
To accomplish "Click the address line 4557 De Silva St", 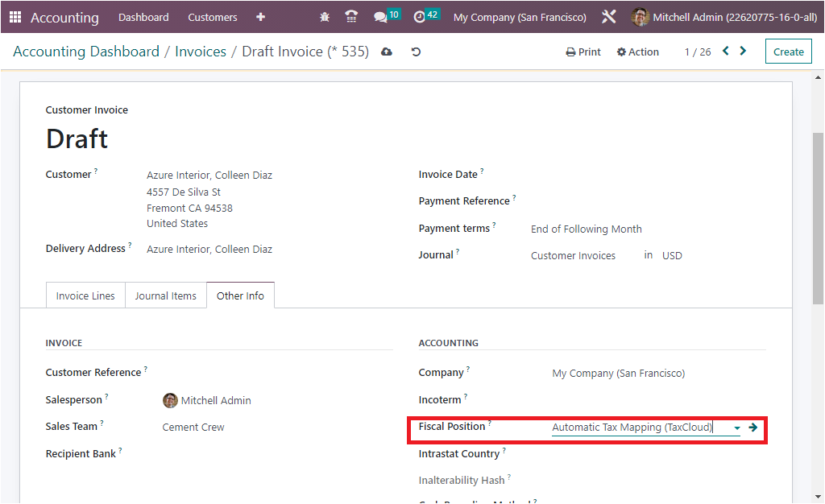I will 184,192.
